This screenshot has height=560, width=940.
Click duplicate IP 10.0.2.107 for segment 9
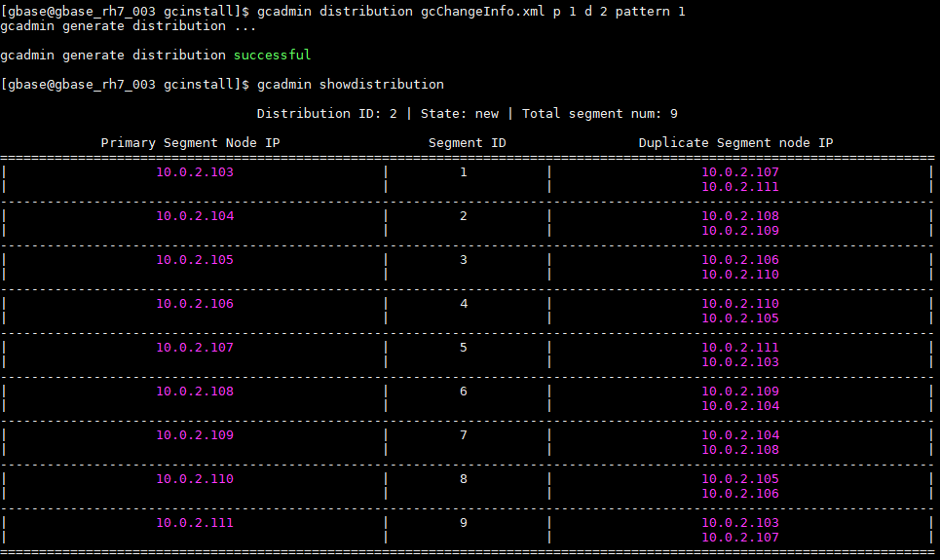tap(740, 538)
